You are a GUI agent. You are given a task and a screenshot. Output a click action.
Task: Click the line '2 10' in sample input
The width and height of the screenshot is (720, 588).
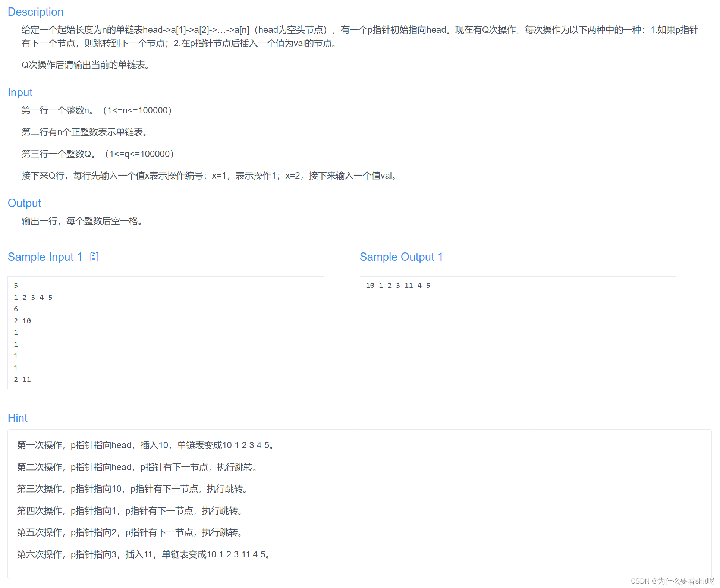pyautogui.click(x=22, y=320)
